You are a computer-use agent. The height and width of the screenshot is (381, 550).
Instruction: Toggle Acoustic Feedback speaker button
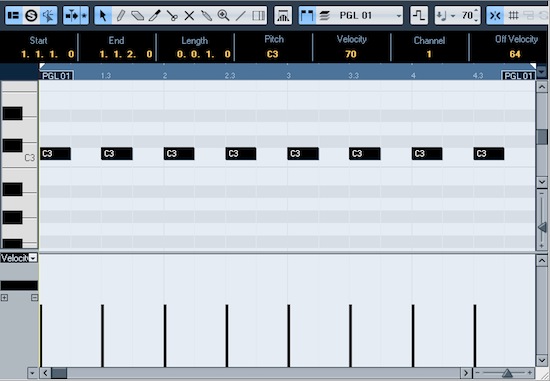click(x=48, y=16)
